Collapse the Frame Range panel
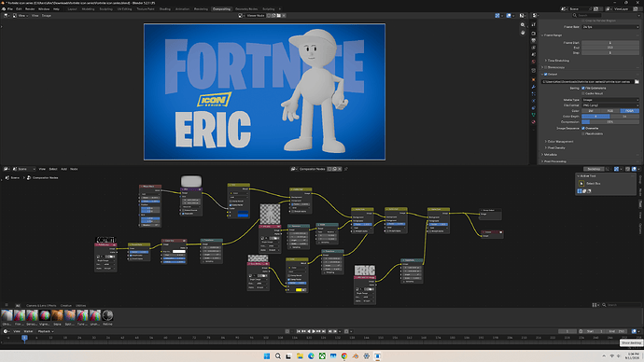The height and width of the screenshot is (362, 644). point(552,35)
